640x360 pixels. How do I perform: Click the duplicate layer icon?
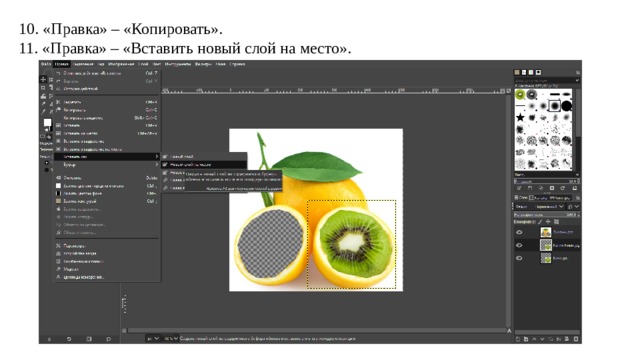point(551,339)
